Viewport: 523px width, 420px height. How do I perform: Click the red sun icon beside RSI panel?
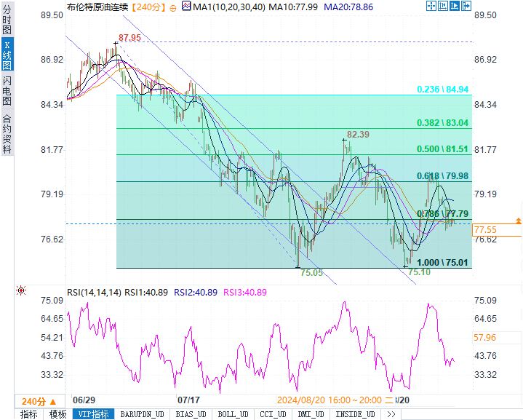21,290
